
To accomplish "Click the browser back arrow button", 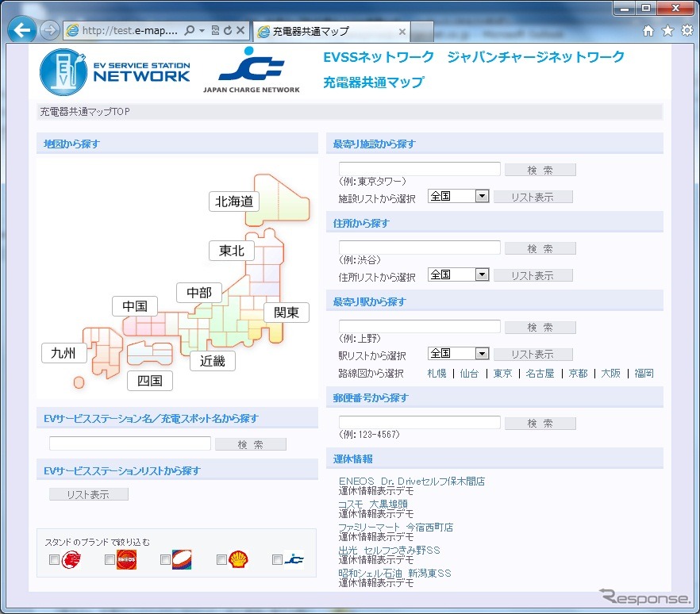I will pos(22,31).
